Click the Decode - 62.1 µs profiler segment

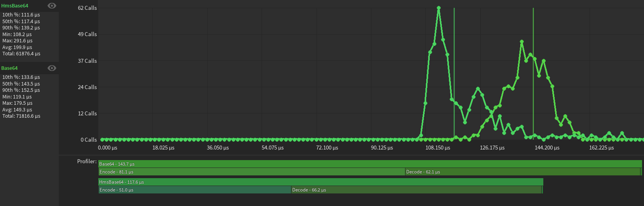523,172
